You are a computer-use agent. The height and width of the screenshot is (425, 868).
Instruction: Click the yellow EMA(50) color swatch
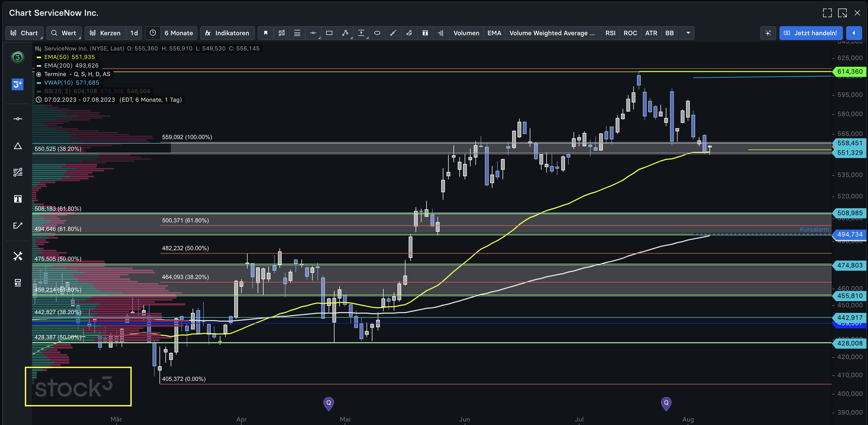pos(39,57)
